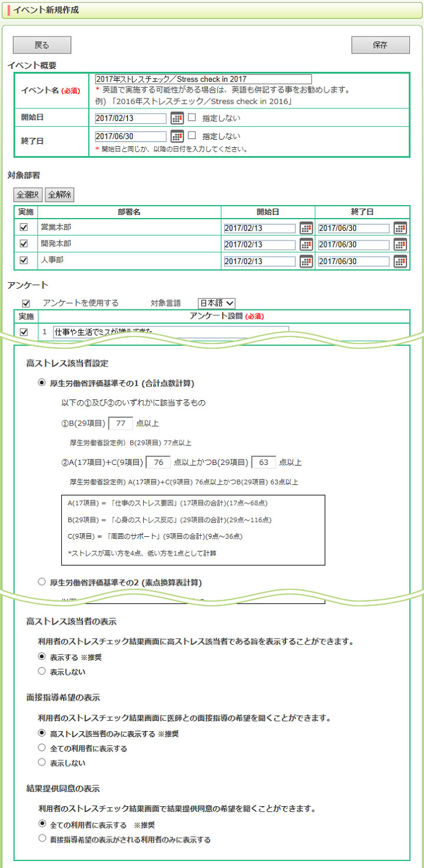
Task: Click 開発本部 終了日 date field
Action: [354, 245]
